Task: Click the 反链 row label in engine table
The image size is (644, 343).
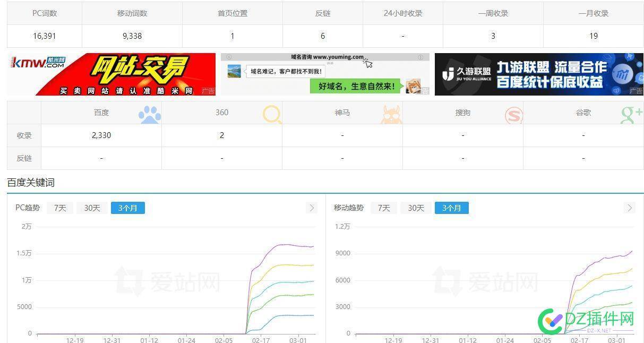Action: 24,158
